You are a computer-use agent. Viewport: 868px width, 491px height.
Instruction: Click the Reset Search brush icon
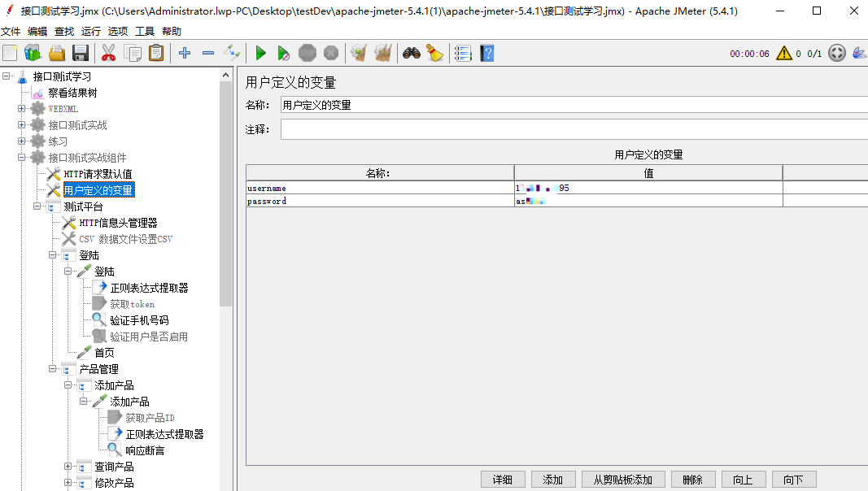click(x=435, y=53)
